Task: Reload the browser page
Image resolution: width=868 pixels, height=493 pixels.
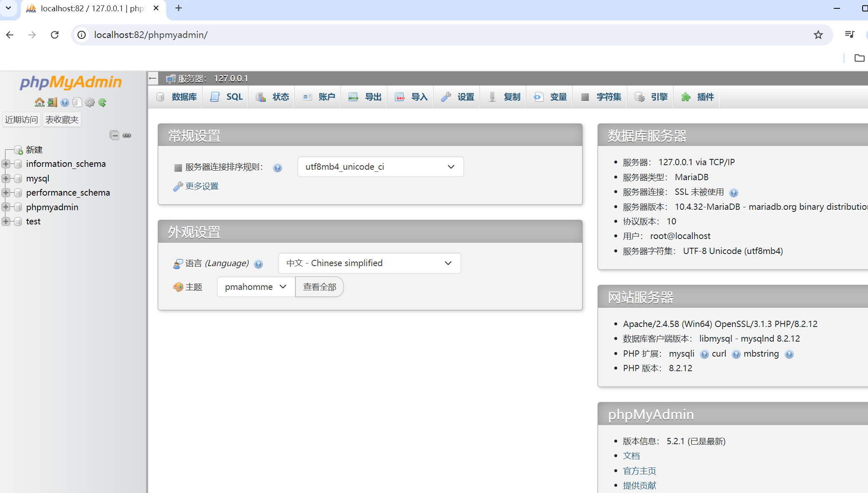Action: point(55,35)
